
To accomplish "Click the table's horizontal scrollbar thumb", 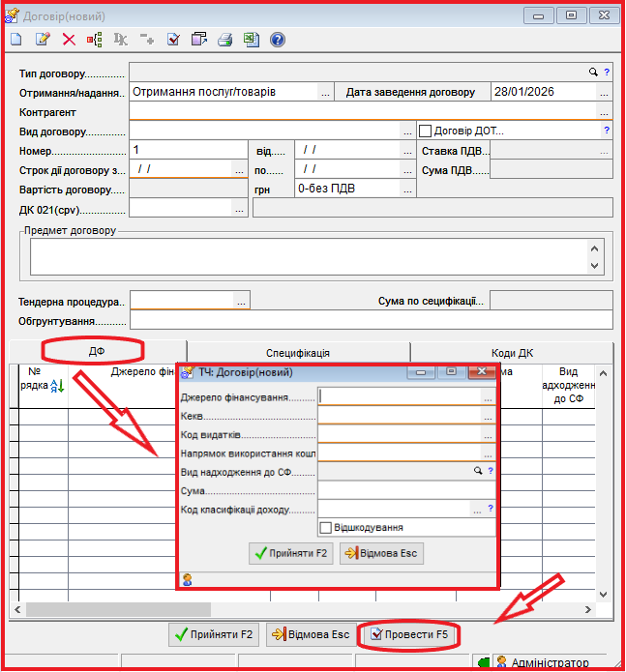I will click(118, 610).
